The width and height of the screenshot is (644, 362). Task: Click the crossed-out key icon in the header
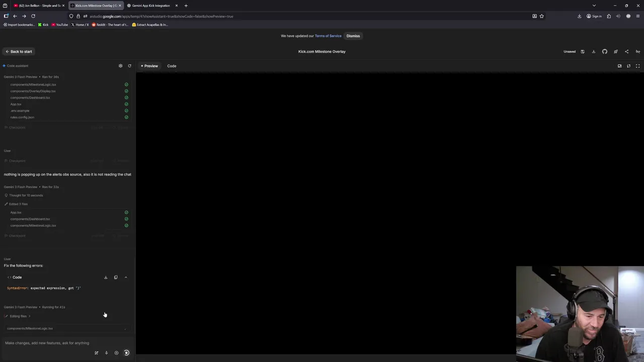click(x=637, y=51)
